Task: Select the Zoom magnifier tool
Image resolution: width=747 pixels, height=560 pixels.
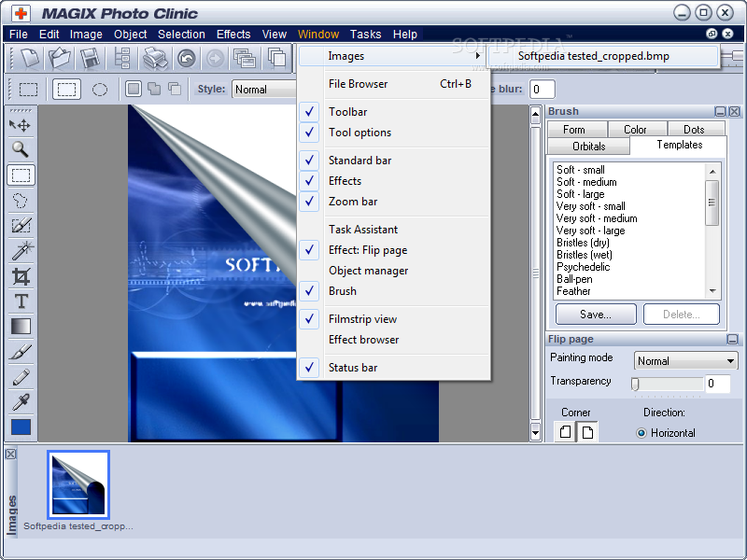Action: pyautogui.click(x=21, y=149)
